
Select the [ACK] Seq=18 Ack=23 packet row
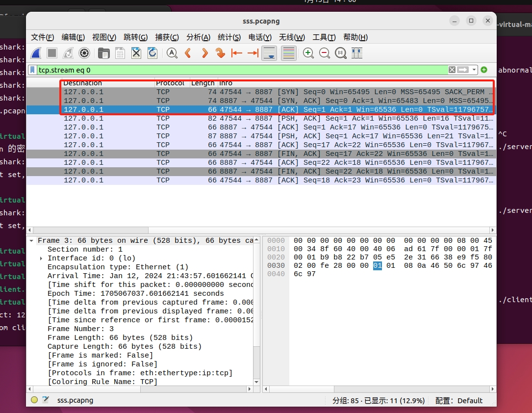[x=261, y=180]
